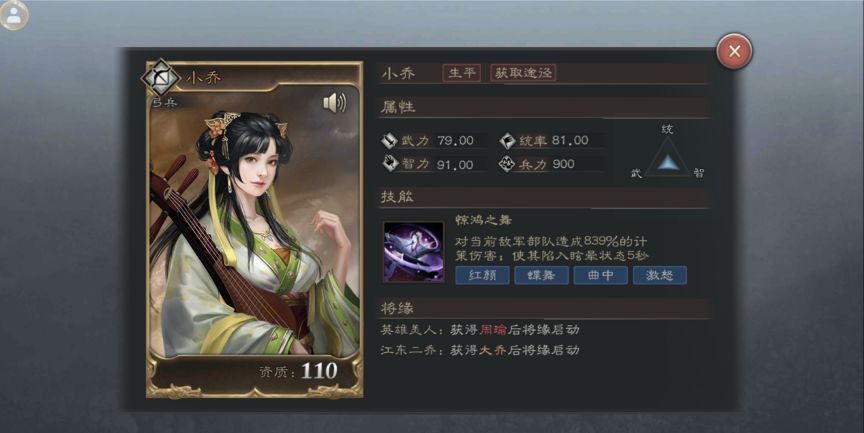Click the 智力 hand attribute icon
This screenshot has height=433, width=864.
tap(390, 164)
